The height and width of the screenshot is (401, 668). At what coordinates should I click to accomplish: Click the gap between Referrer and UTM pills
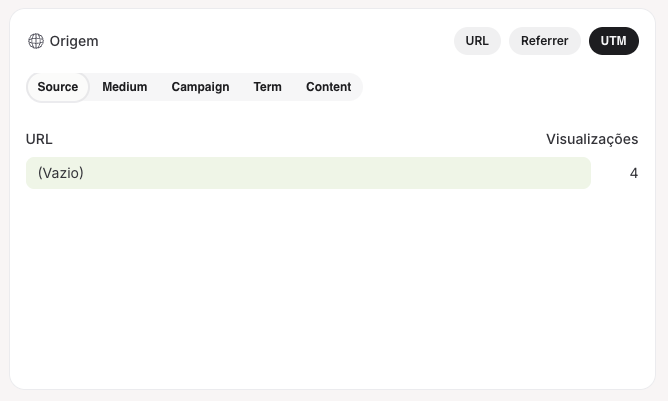click(x=584, y=41)
